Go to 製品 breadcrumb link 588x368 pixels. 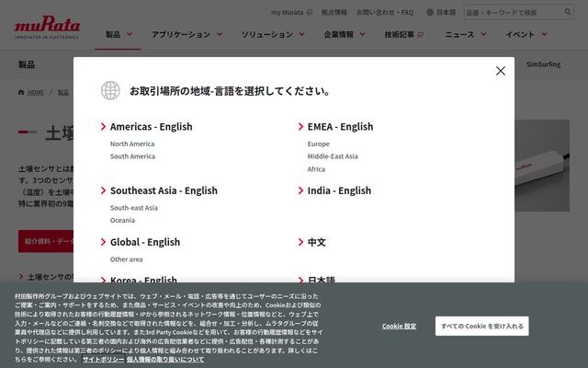coord(63,92)
